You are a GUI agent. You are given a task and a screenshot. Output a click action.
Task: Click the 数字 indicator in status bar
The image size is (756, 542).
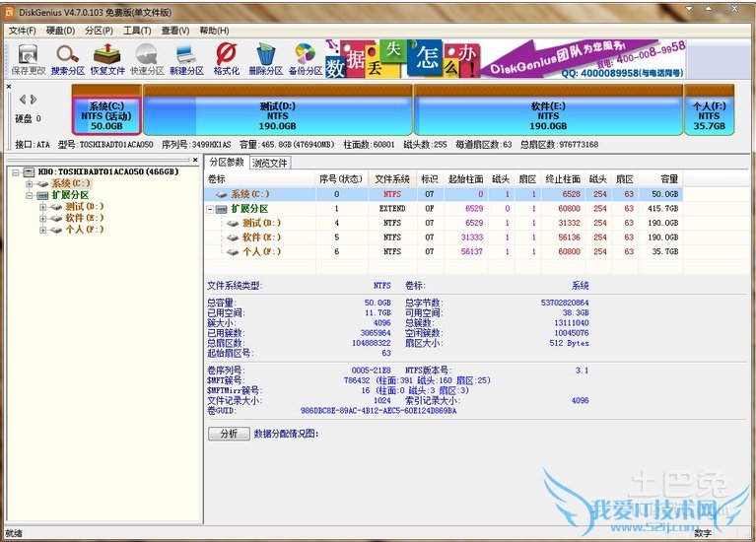(703, 533)
